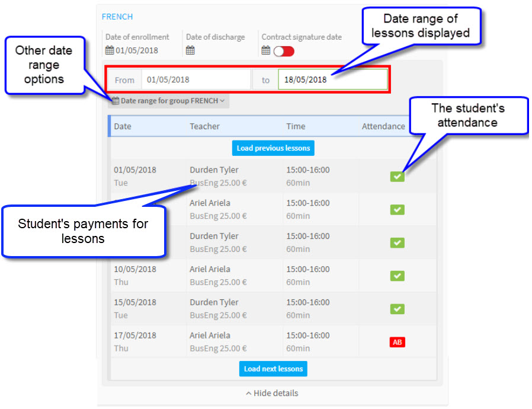Image resolution: width=532 pixels, height=409 pixels.
Task: Toggle the Contract signature date switch
Action: (x=284, y=52)
